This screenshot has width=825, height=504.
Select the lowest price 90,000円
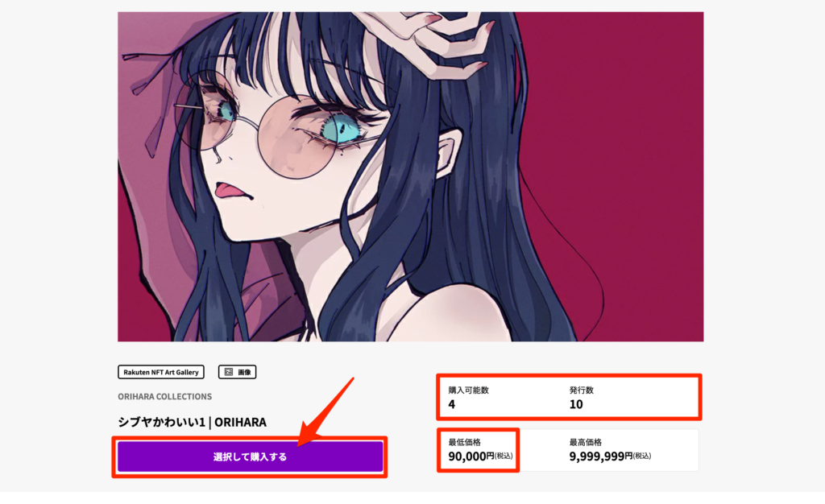pos(471,456)
